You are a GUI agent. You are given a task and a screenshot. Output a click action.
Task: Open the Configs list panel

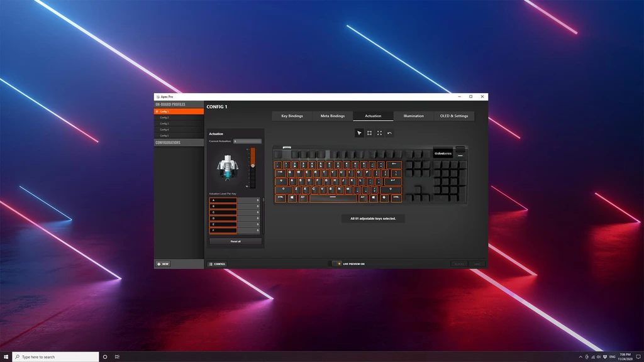pos(217,264)
